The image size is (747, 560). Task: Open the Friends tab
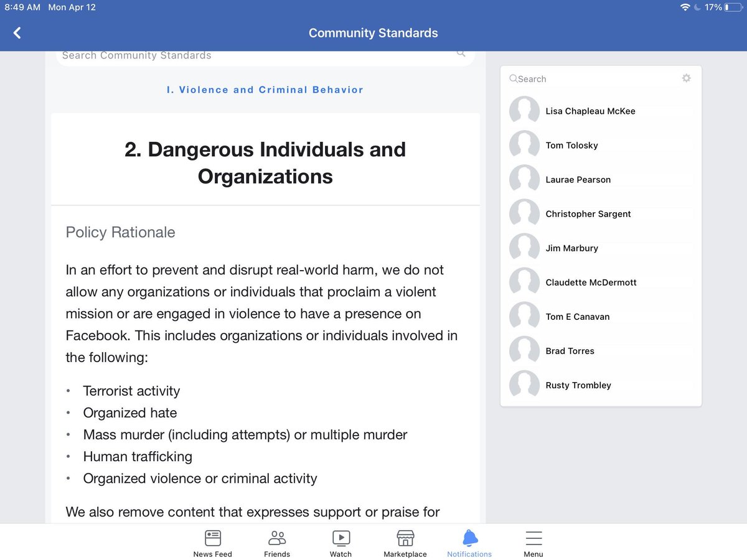pos(277,543)
